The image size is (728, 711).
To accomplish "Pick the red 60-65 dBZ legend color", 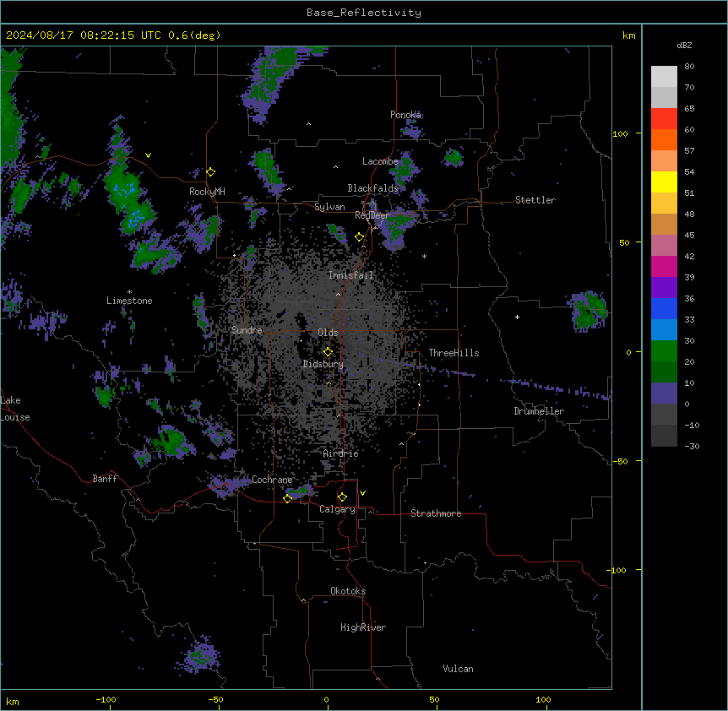I will (664, 118).
